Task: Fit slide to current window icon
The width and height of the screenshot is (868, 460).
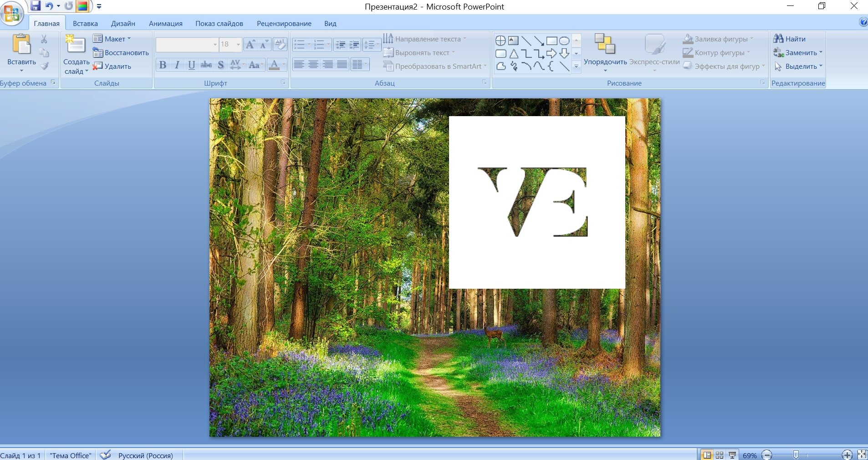Action: (862, 455)
